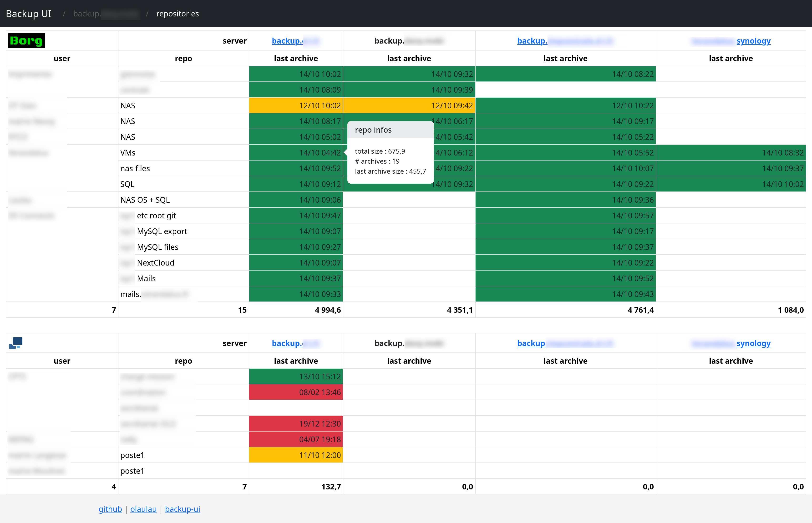Open the repositories breadcrumb
Image resolution: width=812 pixels, height=523 pixels.
click(x=177, y=14)
